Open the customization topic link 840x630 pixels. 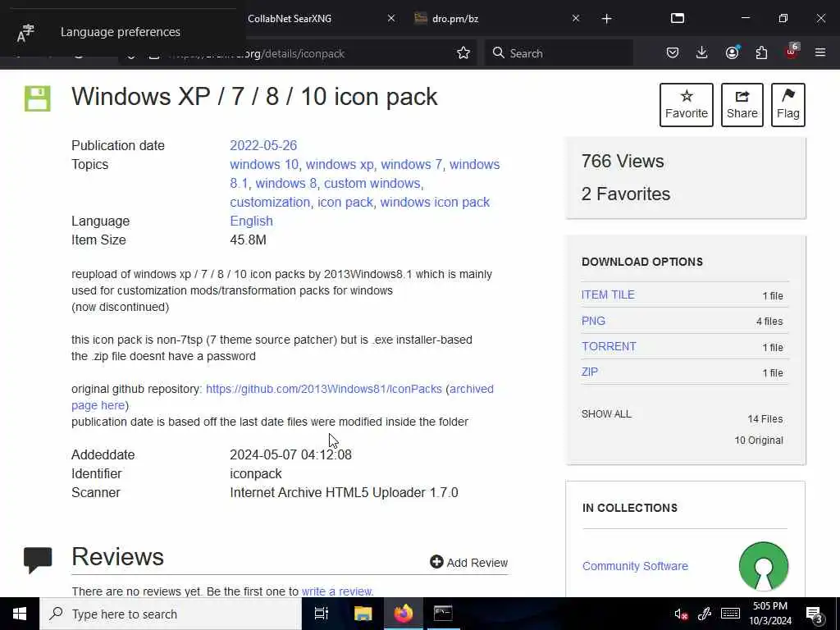[x=269, y=202]
